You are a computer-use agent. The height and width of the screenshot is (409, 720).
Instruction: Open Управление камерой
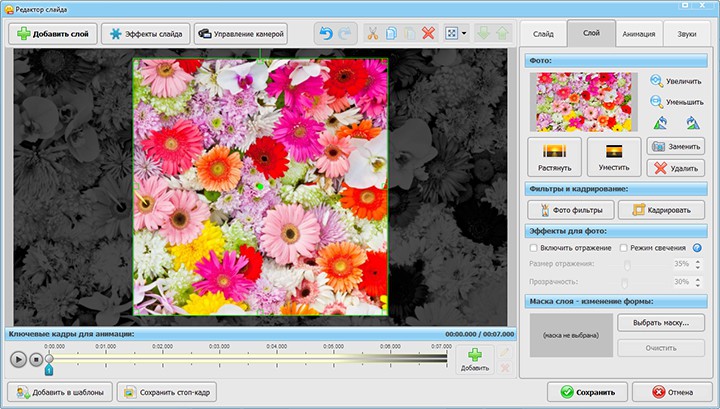coord(241,34)
